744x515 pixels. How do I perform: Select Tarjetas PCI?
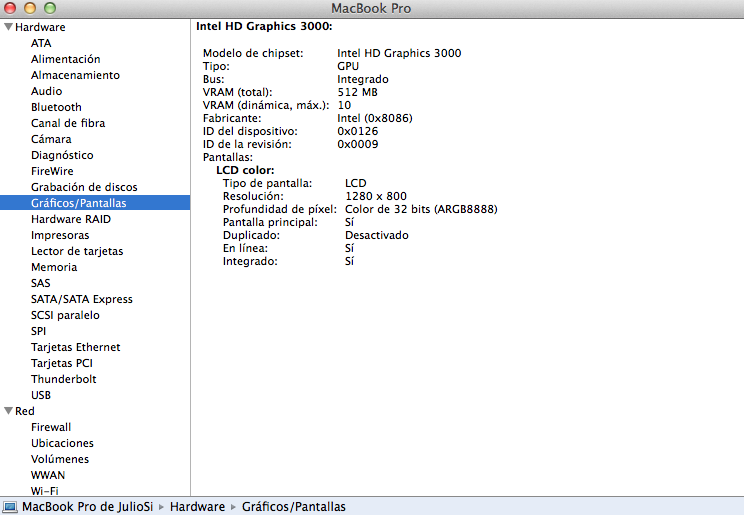(x=62, y=363)
